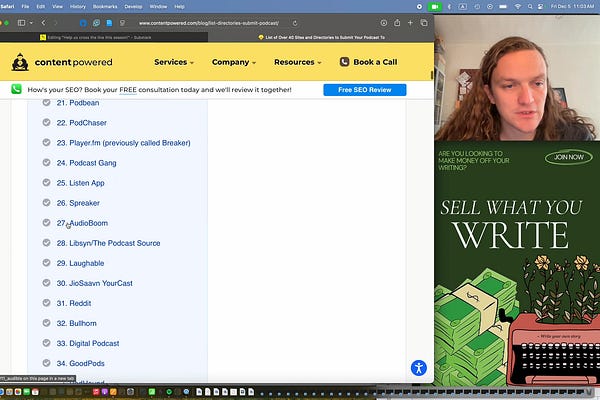The image size is (600, 400).
Task: Open the accessibility widget button
Action: (x=419, y=368)
